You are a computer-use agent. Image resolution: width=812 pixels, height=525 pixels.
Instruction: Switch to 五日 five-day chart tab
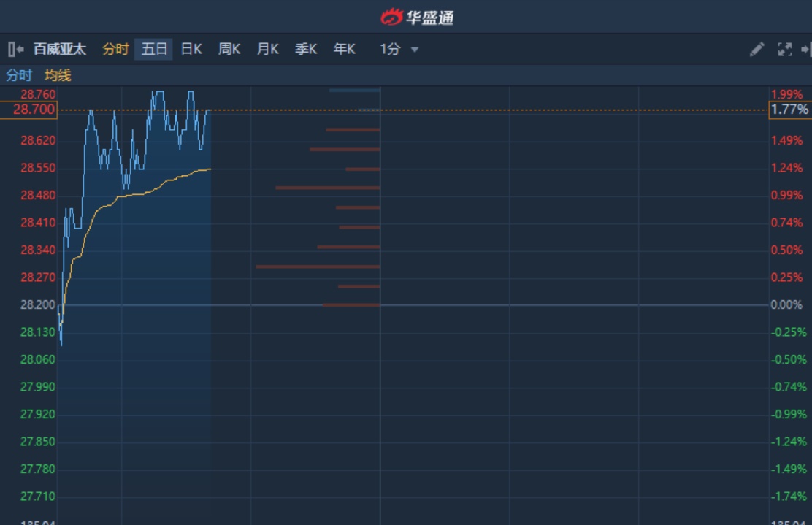pos(154,49)
